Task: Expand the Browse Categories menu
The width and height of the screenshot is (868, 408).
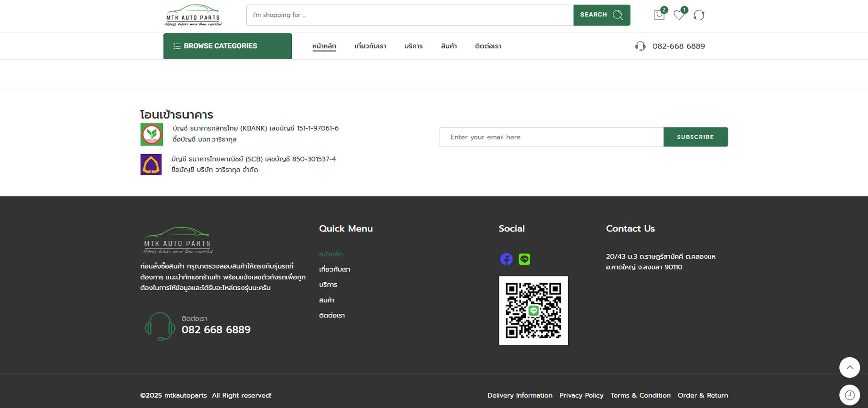Action: click(227, 46)
